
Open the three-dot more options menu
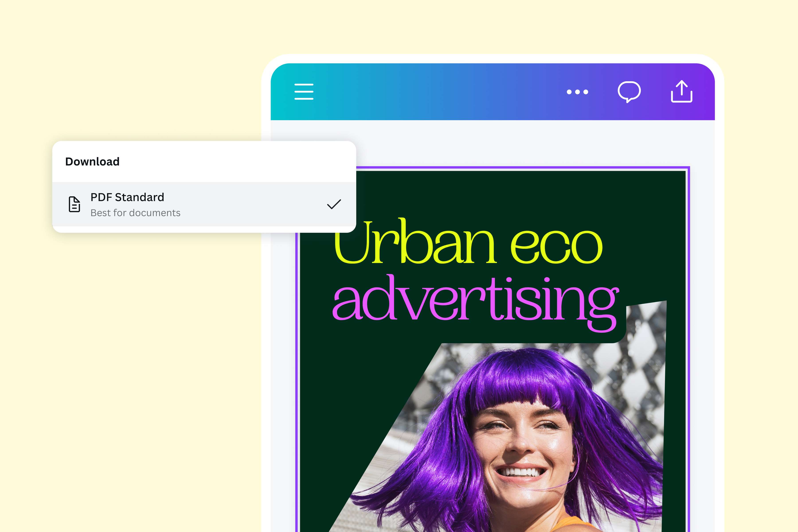pyautogui.click(x=577, y=92)
